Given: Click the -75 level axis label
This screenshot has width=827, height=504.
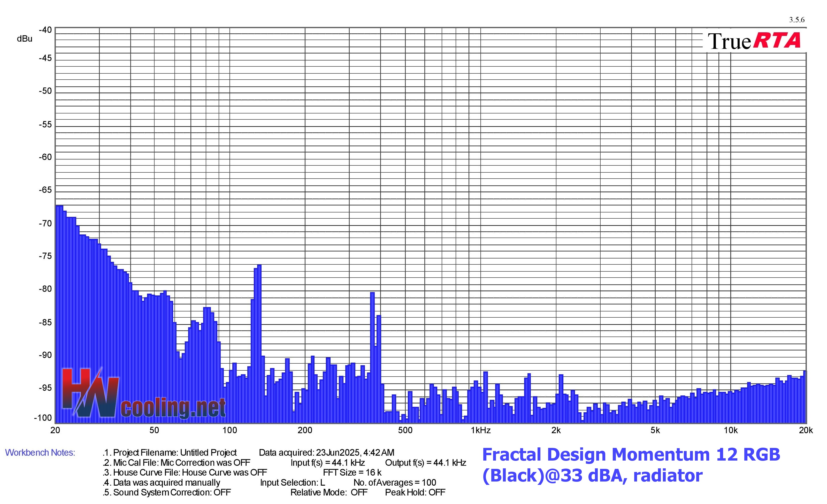Looking at the screenshot, I should [45, 256].
